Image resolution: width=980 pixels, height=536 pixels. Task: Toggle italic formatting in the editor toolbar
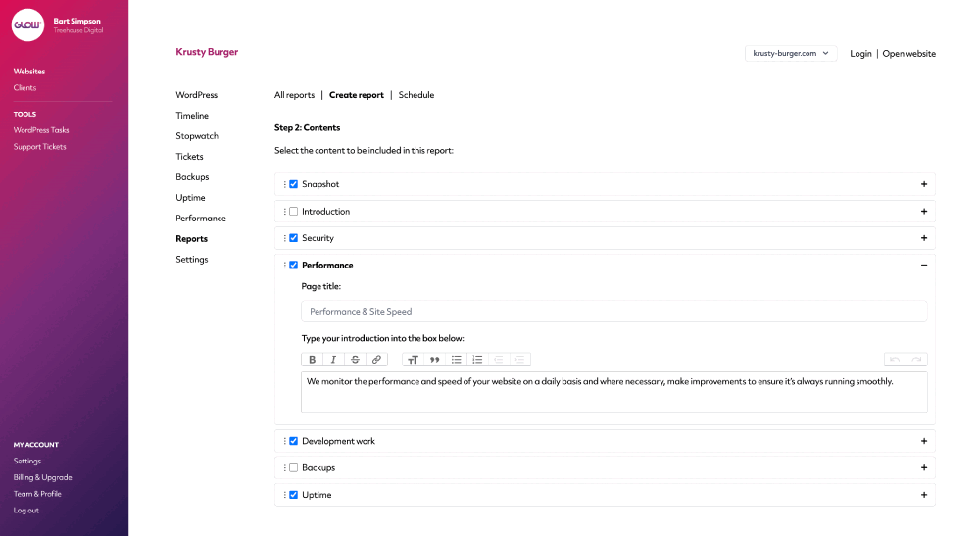point(334,360)
